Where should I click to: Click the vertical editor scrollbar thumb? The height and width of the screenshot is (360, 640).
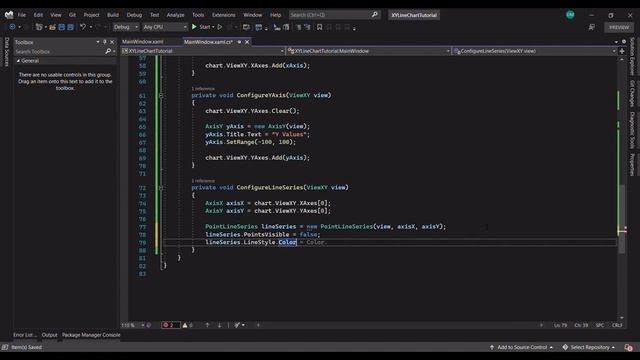tap(622, 218)
